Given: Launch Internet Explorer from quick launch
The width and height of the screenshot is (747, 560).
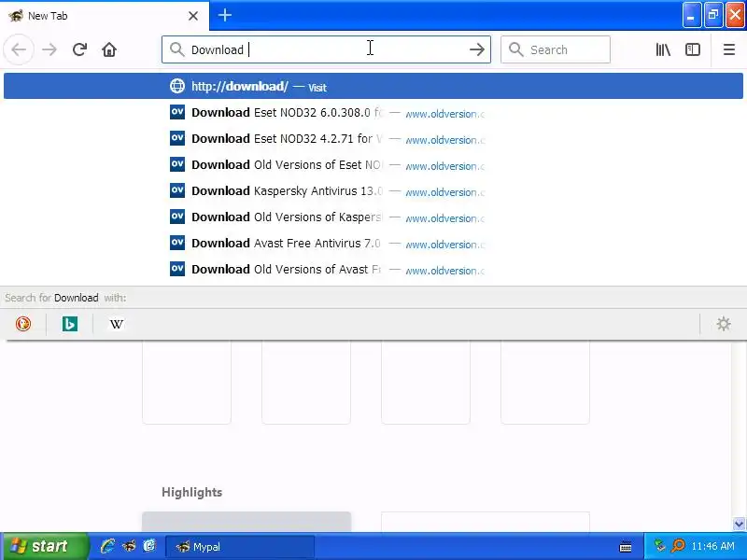Looking at the screenshot, I should click(x=107, y=546).
